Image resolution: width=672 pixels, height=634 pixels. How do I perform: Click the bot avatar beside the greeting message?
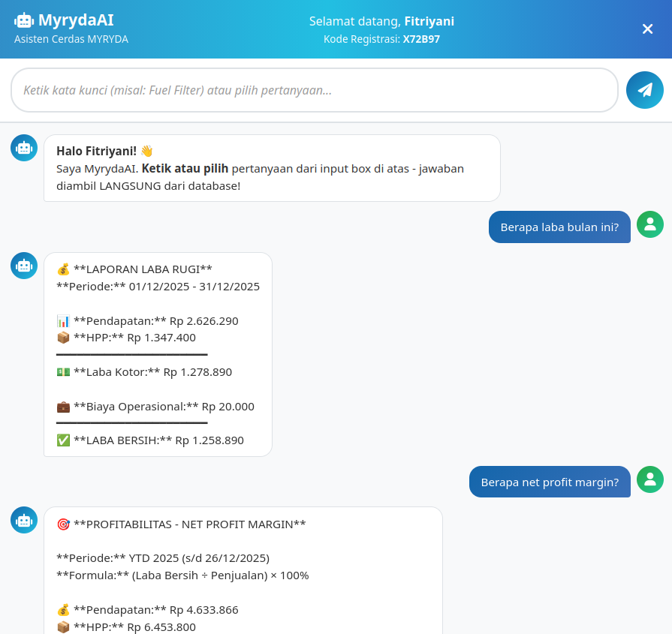(23, 147)
